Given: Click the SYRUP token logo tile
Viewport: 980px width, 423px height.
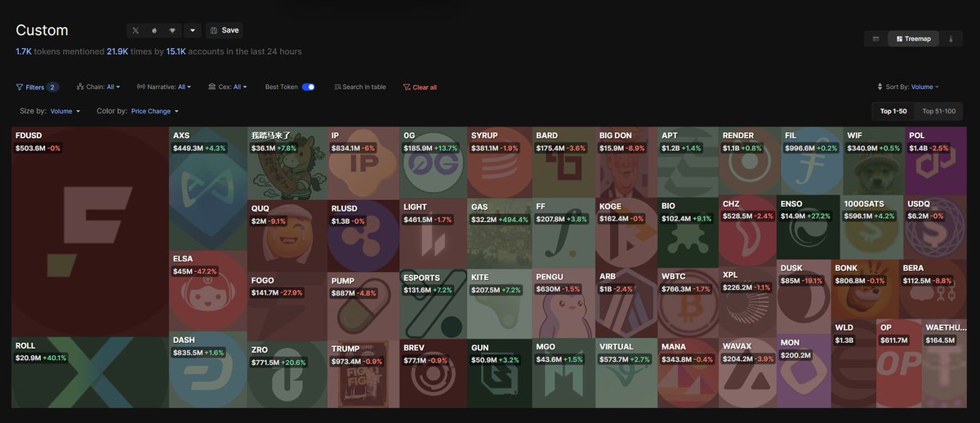Looking at the screenshot, I should (x=500, y=163).
